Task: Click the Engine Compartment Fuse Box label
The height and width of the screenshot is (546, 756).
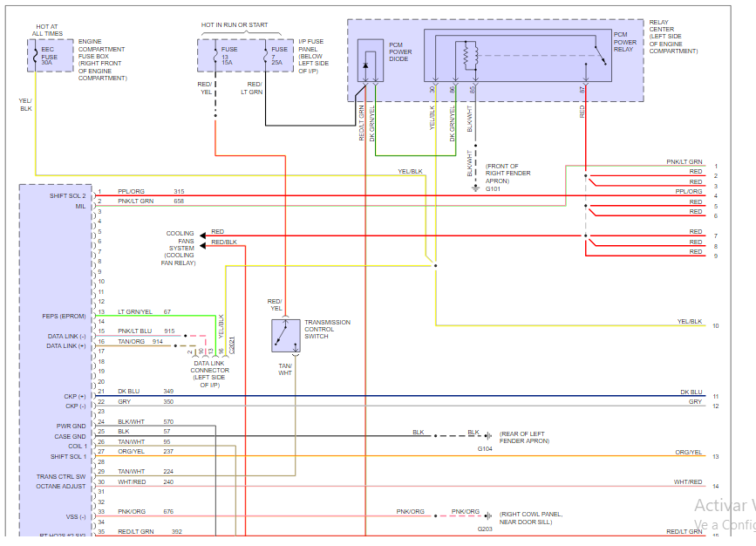Action: pos(103,59)
